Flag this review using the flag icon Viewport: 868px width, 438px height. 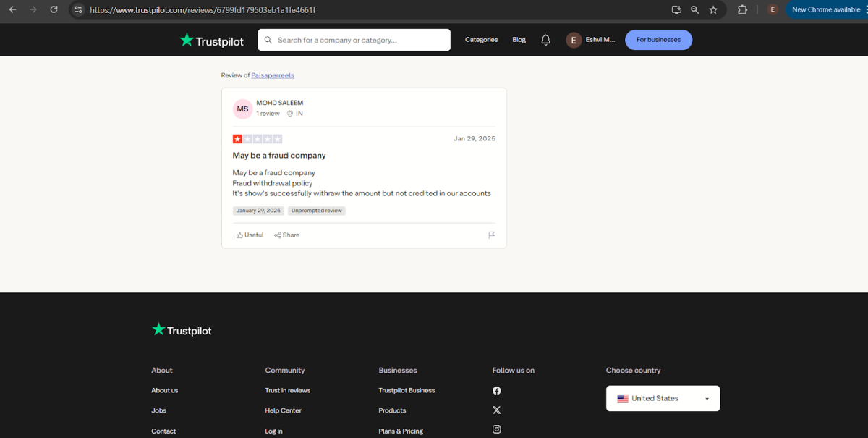click(491, 235)
